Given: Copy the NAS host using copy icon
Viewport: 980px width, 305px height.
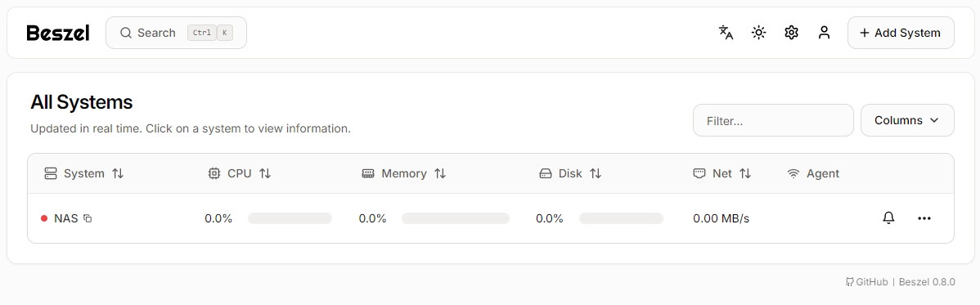Looking at the screenshot, I should (x=88, y=219).
